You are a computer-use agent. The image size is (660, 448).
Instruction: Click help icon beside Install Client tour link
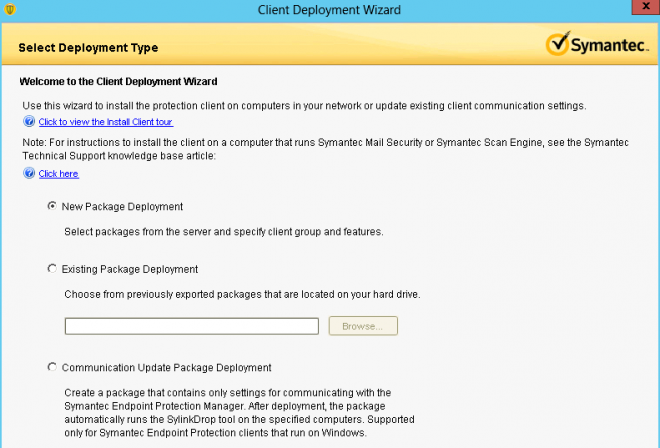tap(29, 122)
